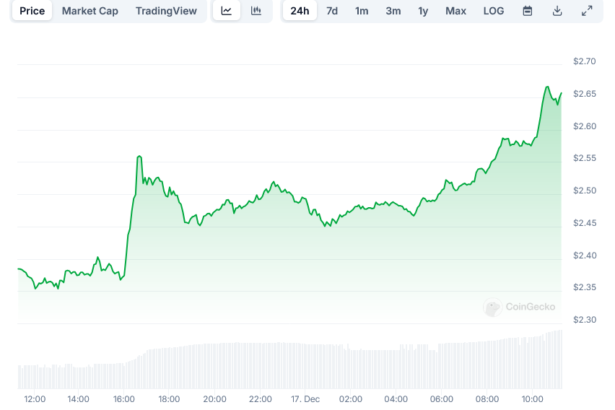Click the price spike peak after 16:00
The image size is (615, 410).
(138, 157)
